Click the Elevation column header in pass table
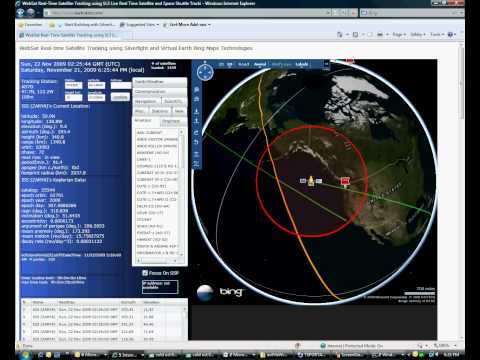Image resolution: width=480 pixels, height=360 pixels. point(152,302)
